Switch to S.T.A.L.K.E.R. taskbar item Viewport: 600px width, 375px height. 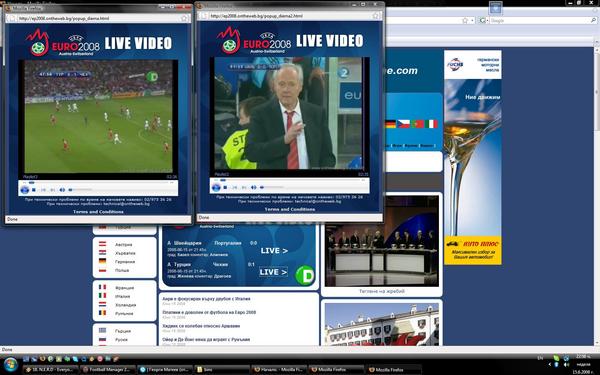(51, 370)
